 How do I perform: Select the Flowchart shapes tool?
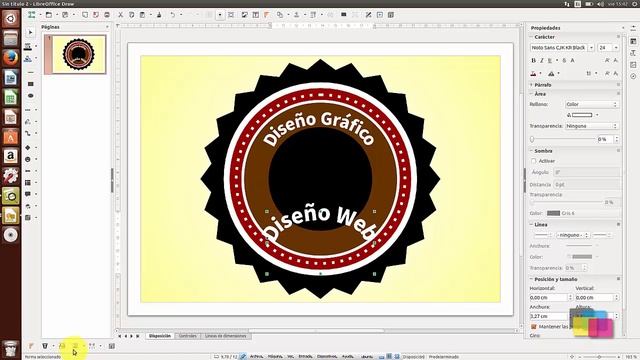click(x=28, y=182)
